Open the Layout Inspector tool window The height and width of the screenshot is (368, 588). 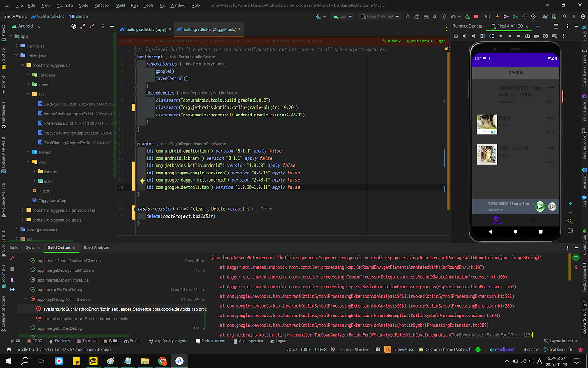click(560, 341)
